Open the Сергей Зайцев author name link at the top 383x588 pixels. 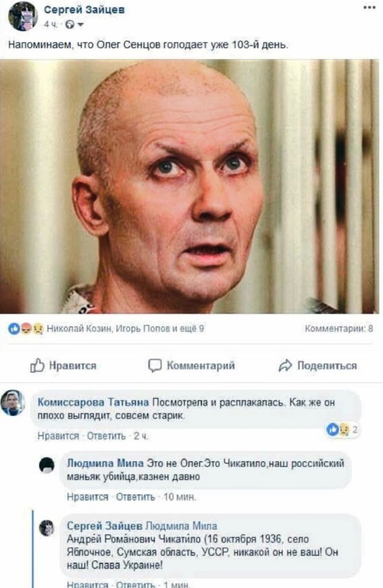84,9
